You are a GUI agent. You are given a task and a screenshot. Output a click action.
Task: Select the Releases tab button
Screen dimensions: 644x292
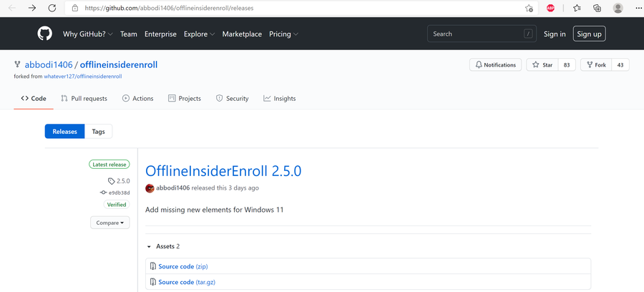point(65,132)
